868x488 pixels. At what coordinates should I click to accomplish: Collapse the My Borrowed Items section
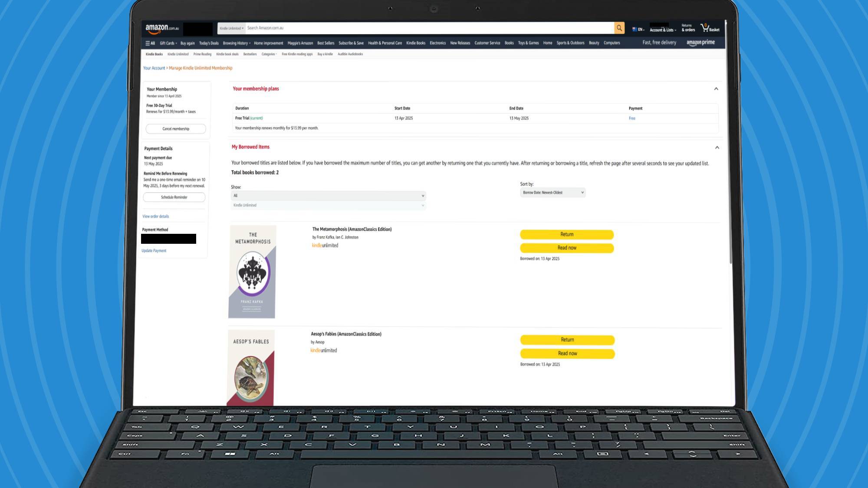click(717, 147)
